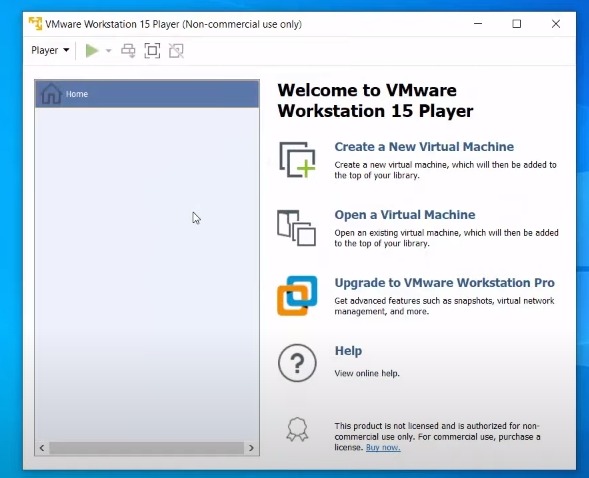Click 'Open an existing virtual machine' description
Screen dimensions: 589x478
point(446,238)
